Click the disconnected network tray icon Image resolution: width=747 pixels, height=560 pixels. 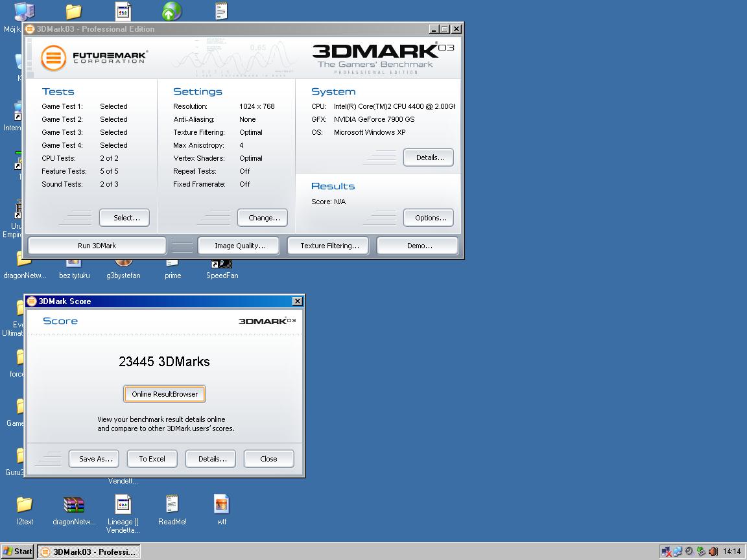point(667,552)
